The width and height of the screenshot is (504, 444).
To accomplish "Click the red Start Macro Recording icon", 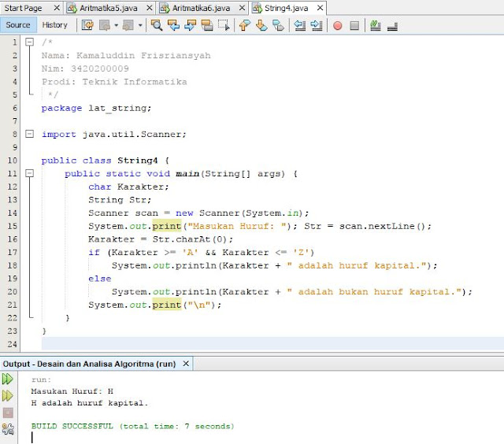I will [x=338, y=25].
